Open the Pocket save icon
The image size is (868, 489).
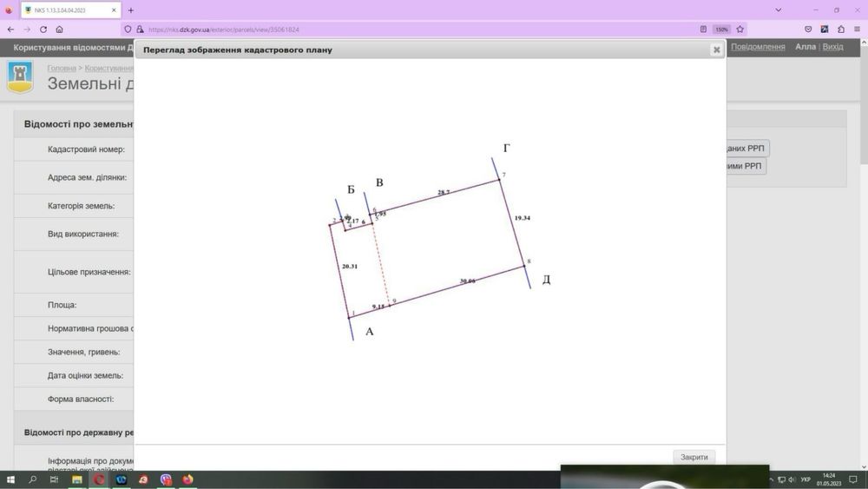pyautogui.click(x=808, y=30)
